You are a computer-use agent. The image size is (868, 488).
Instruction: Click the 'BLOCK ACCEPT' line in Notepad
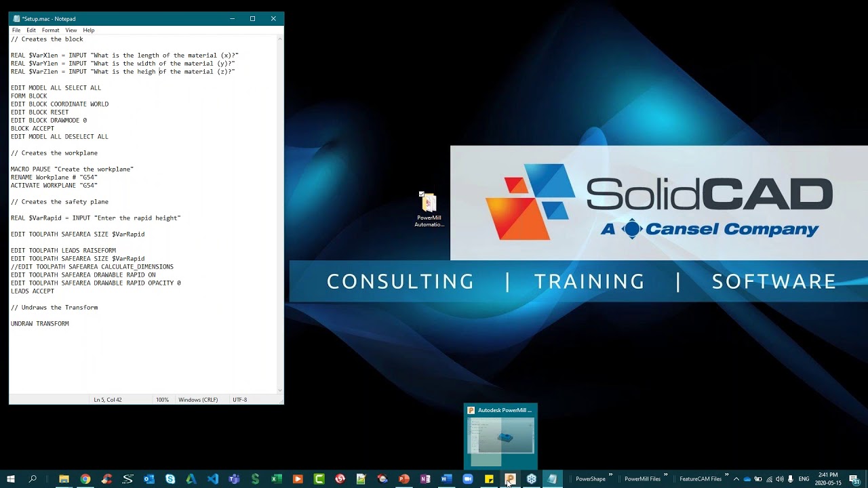33,128
